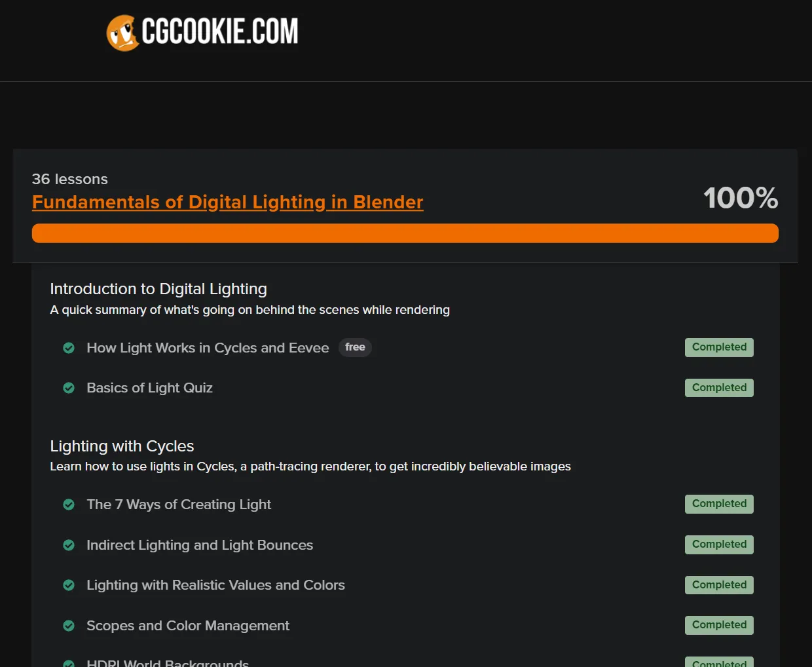Open the Basics of Light Quiz lesson
The image size is (812, 667).
click(149, 388)
